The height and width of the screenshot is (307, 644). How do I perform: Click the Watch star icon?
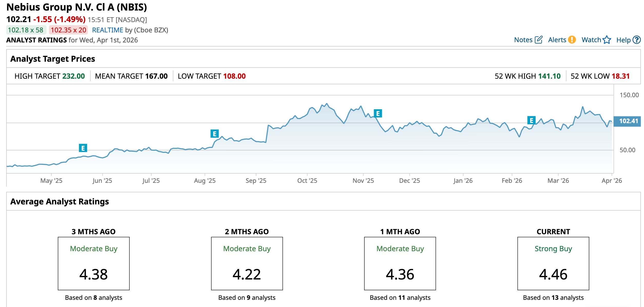coord(607,40)
